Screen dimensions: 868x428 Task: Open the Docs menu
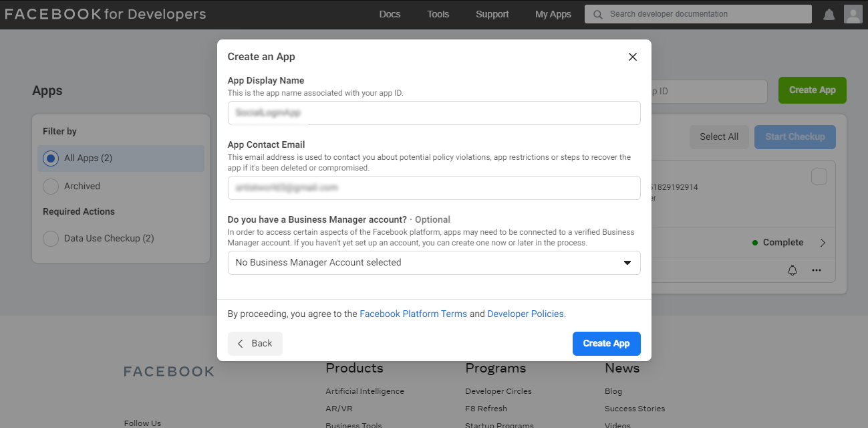[390, 14]
